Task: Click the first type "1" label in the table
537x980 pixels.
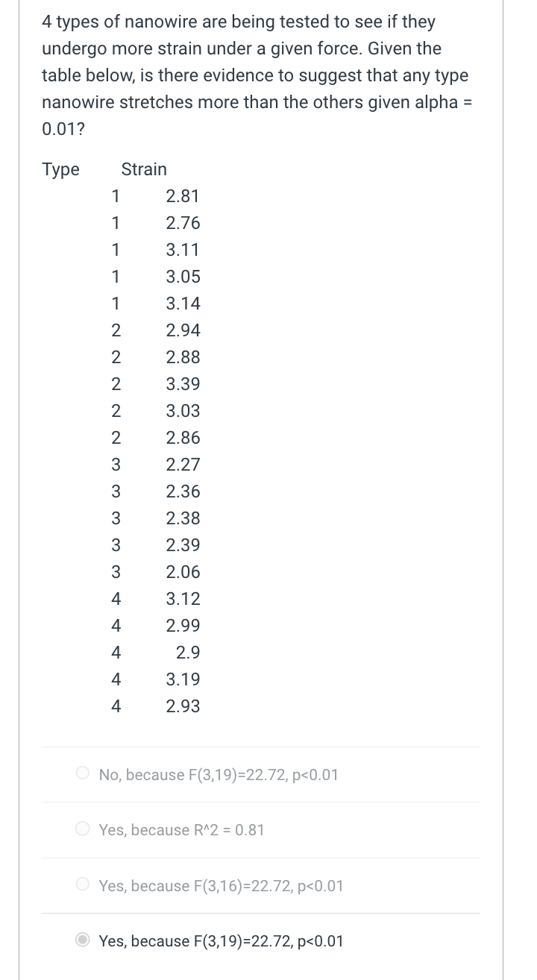Action: 116,196
